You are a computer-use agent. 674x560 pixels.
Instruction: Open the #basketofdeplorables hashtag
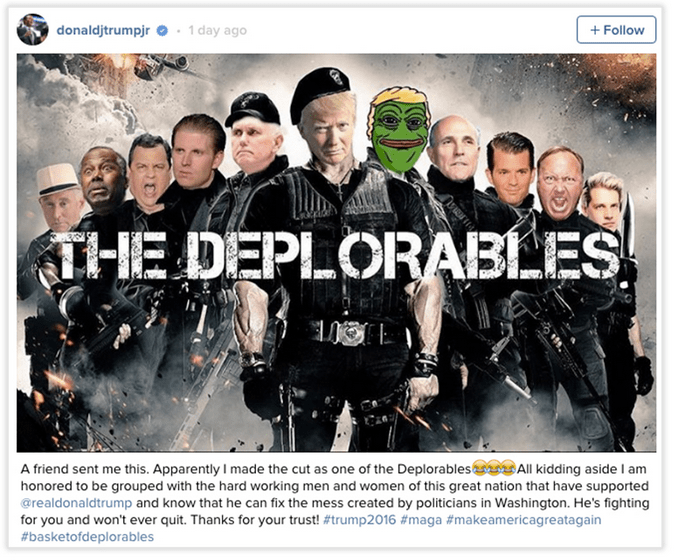pyautogui.click(x=87, y=537)
